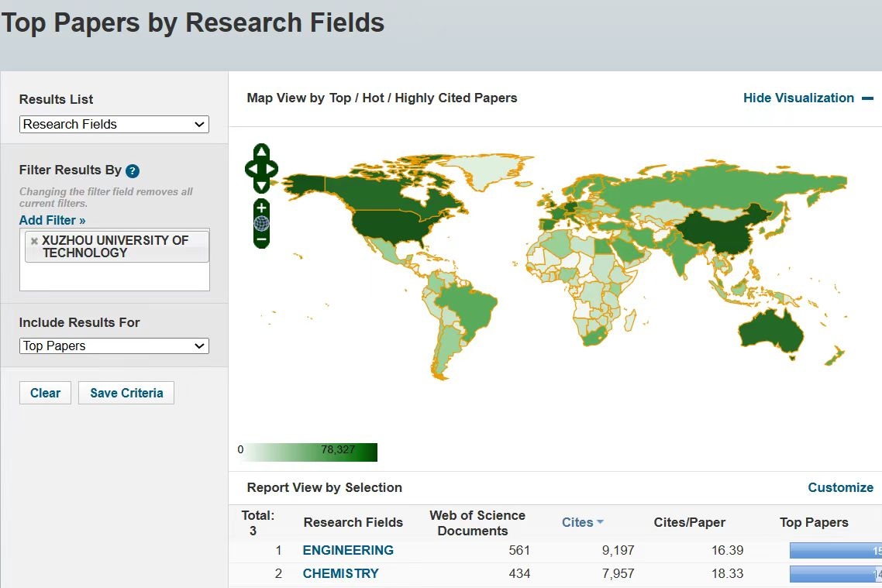Remove the Xuzhou University of Technology filter
882x588 pixels.
click(34, 241)
